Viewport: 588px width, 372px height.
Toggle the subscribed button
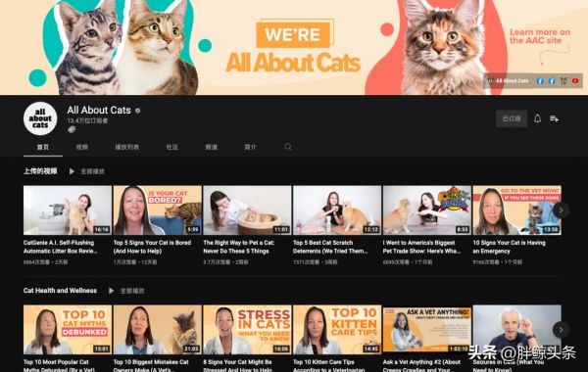512,118
